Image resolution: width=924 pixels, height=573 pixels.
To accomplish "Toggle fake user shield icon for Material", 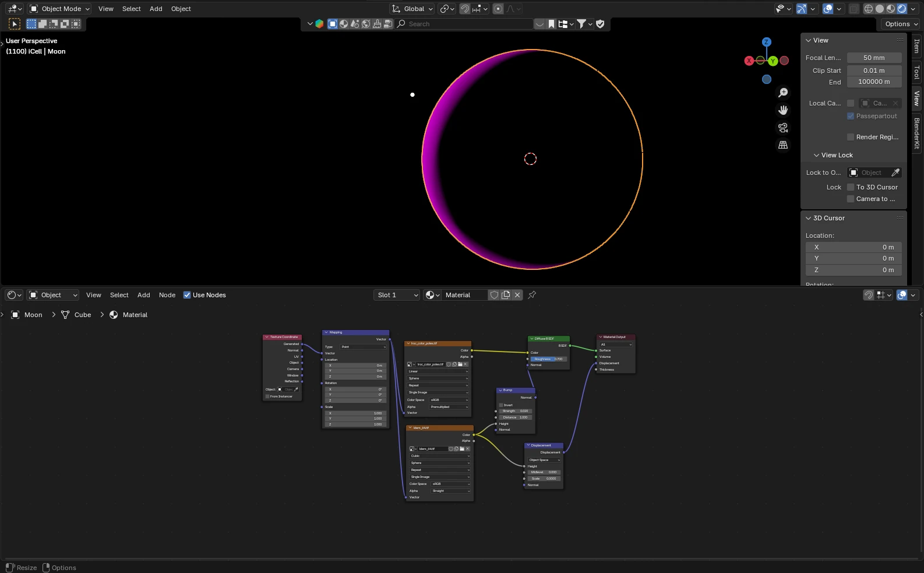I will pos(494,295).
